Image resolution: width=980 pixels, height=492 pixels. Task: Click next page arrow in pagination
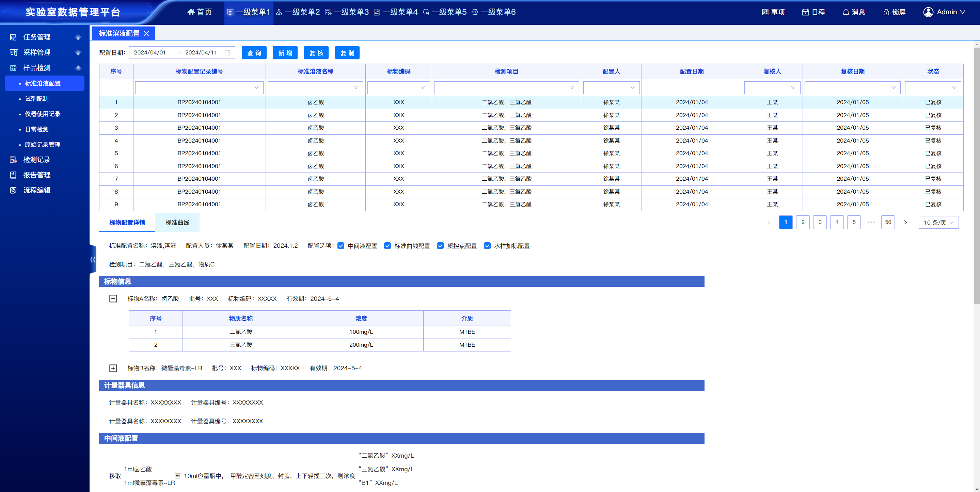click(x=905, y=223)
